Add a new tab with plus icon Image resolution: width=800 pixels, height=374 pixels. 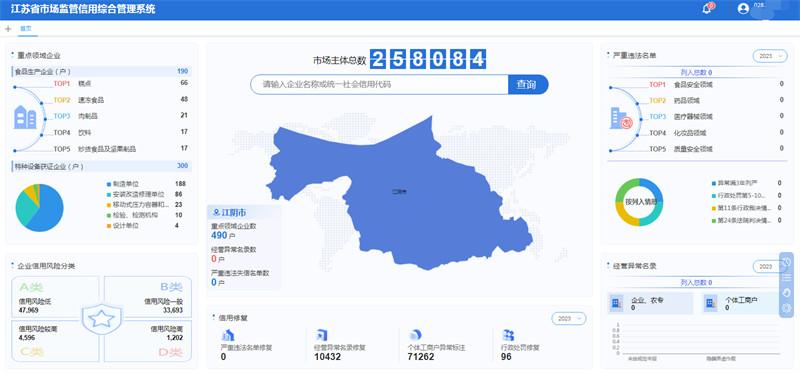pos(8,29)
